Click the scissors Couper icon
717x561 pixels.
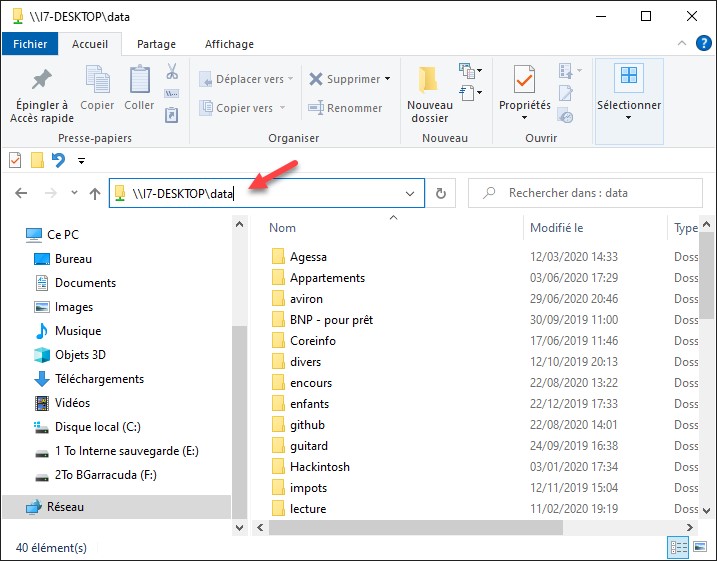171,72
